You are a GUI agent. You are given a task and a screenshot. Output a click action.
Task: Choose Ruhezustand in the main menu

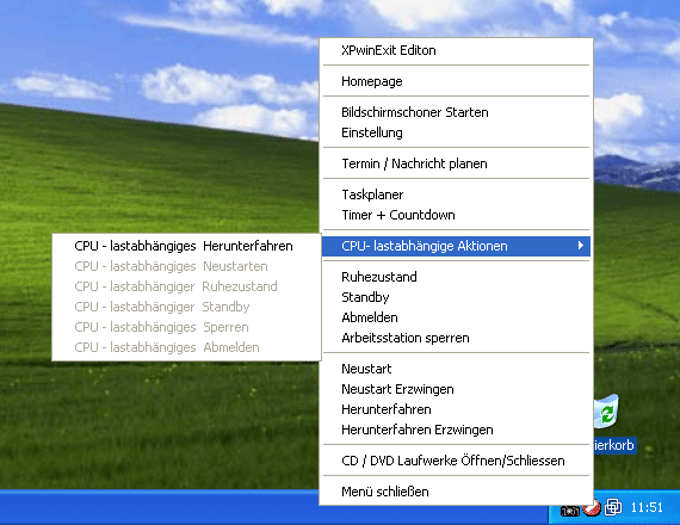456,277
